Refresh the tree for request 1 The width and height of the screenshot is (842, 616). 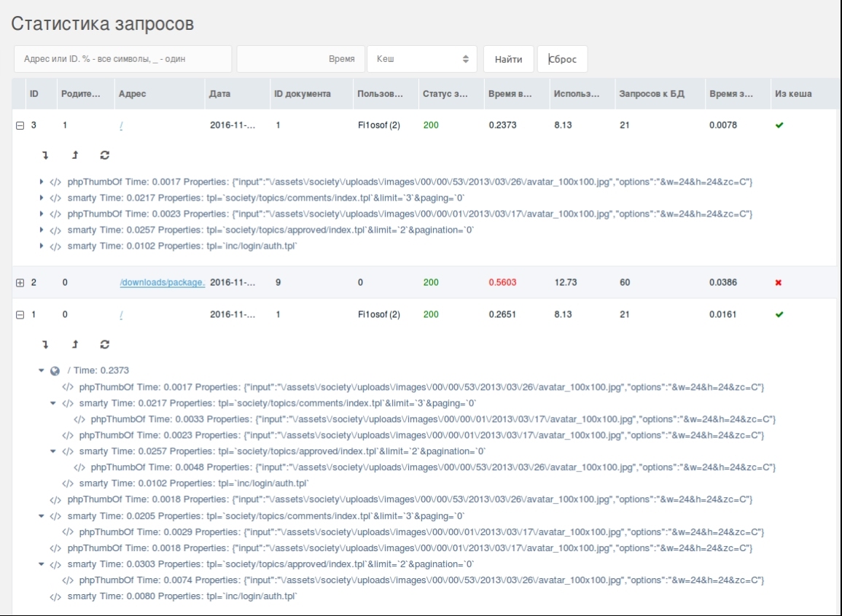click(105, 344)
